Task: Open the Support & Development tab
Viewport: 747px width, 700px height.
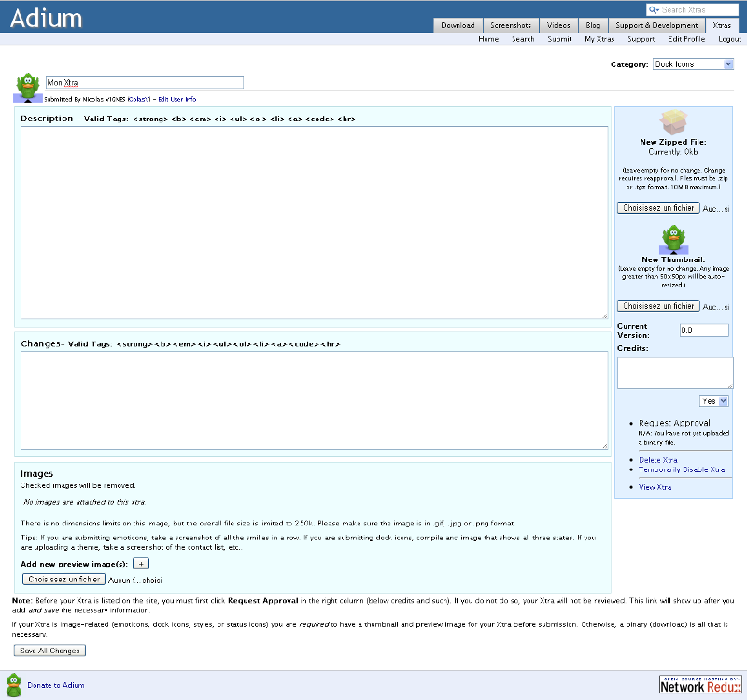Action: click(655, 25)
